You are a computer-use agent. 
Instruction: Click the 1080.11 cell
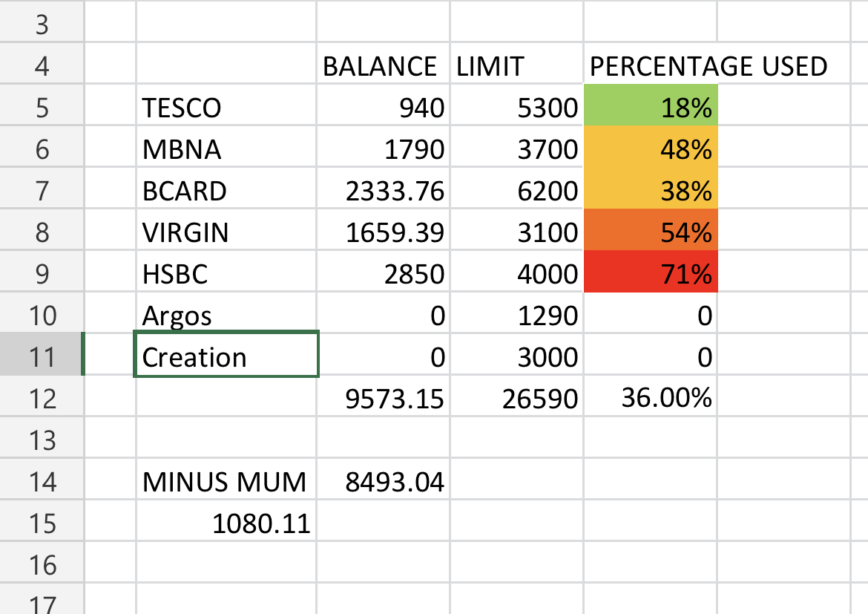pos(226,521)
